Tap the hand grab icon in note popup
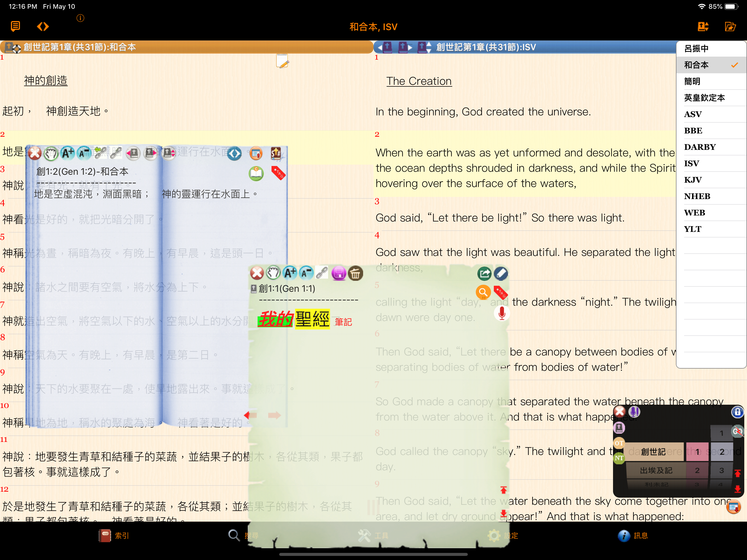Image resolution: width=747 pixels, height=560 pixels. pyautogui.click(x=273, y=273)
